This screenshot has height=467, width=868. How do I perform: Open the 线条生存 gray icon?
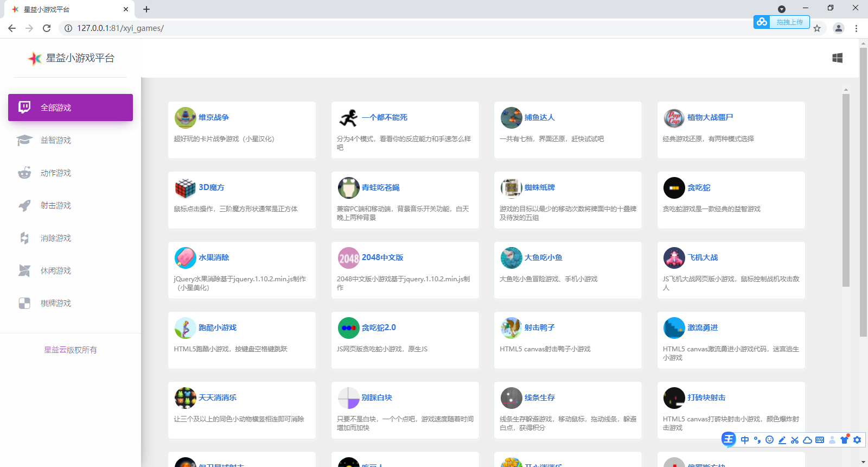pos(512,398)
